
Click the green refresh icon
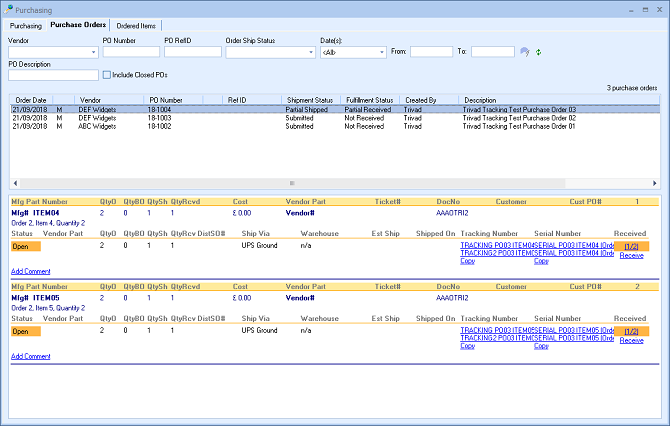[x=540, y=52]
